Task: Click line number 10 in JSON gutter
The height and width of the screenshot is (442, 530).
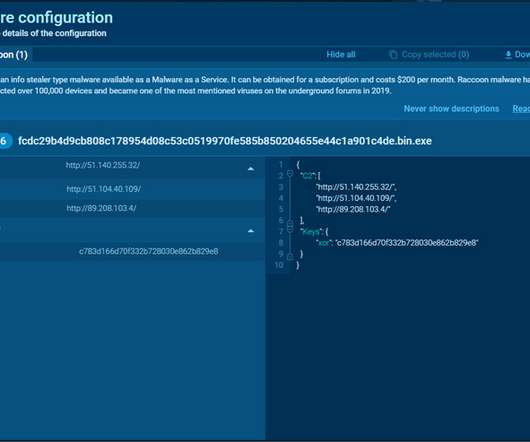Action: [x=279, y=265]
